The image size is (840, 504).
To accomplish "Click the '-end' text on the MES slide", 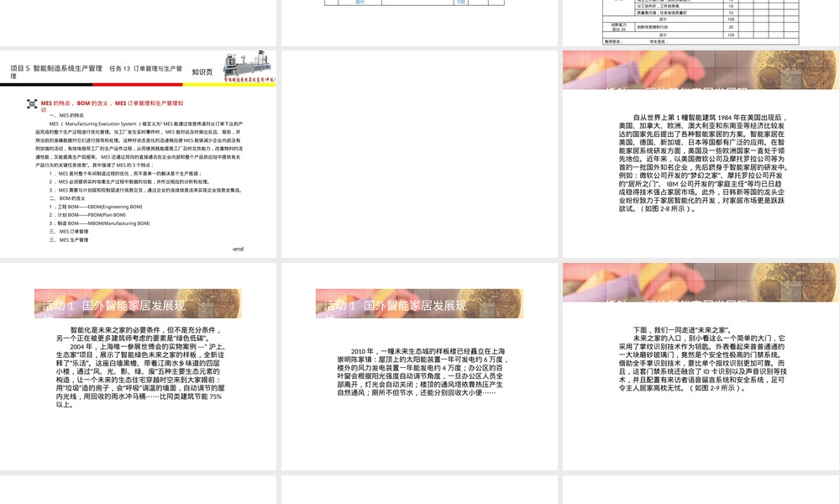I will (x=238, y=249).
